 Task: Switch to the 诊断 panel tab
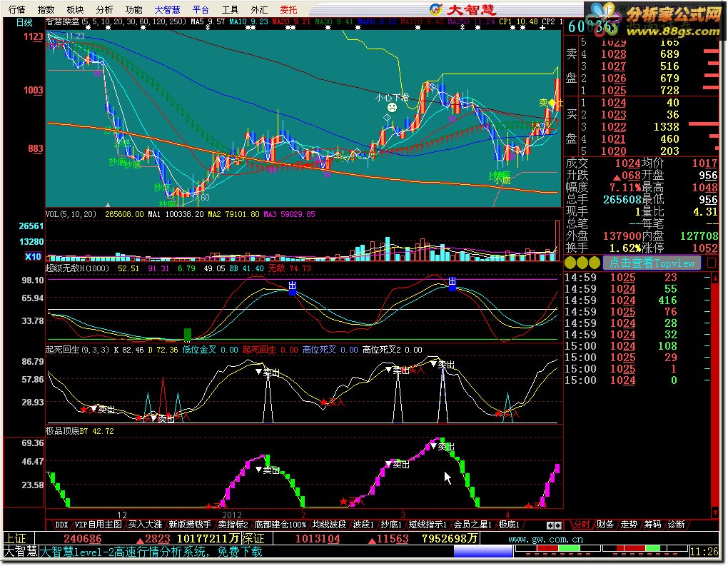point(677,525)
